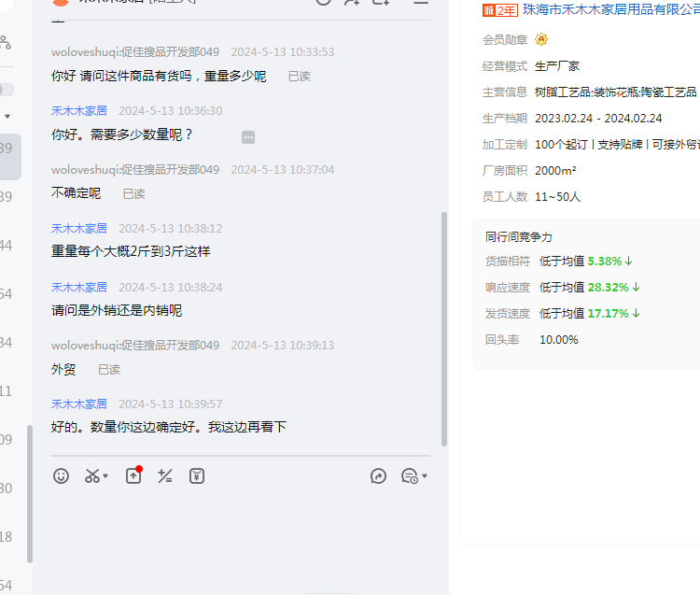Viewport: 700px width, 595px height.
Task: Click the organization tree icon in sidebar
Action: (6, 42)
